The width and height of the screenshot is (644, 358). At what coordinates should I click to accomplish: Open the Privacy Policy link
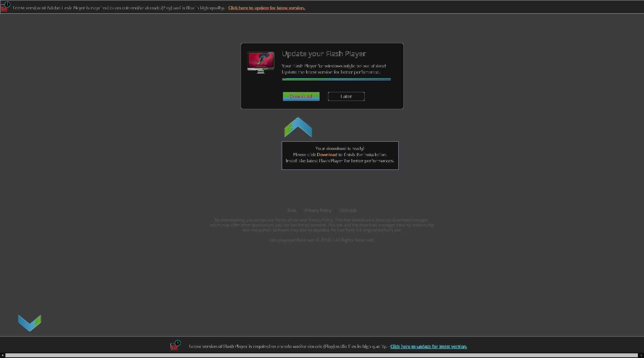318,211
